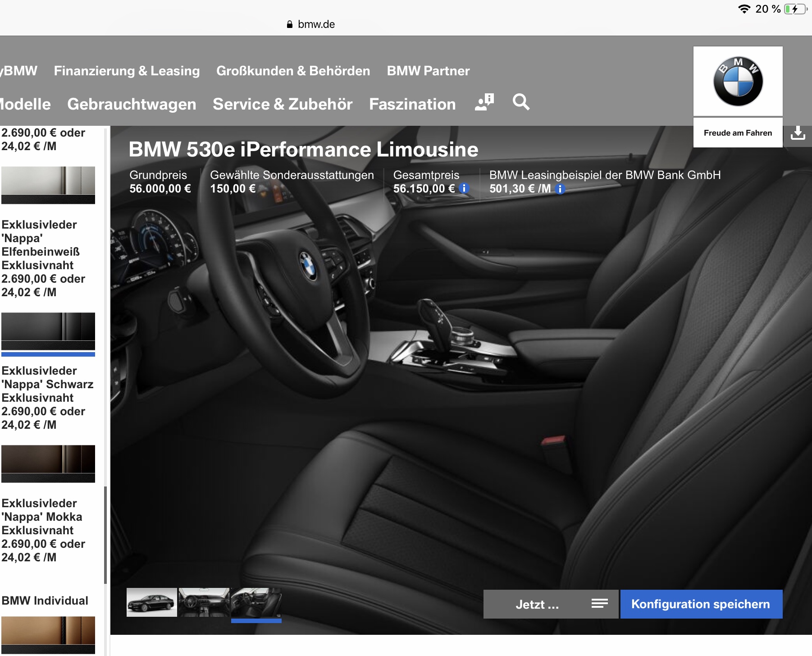
Task: Click Gewählte Sonderausstattungen 150,00 € value
Action: 233,188
